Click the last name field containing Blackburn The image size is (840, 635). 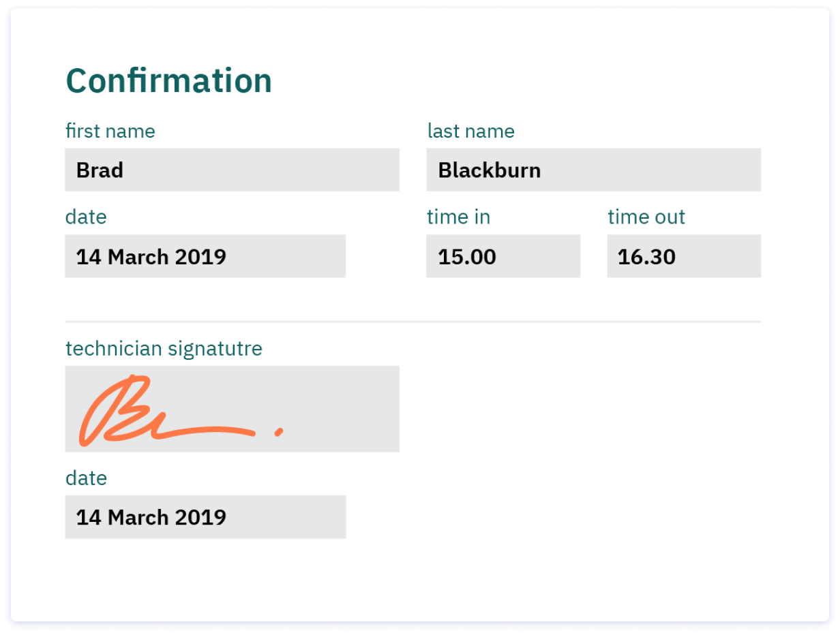593,170
